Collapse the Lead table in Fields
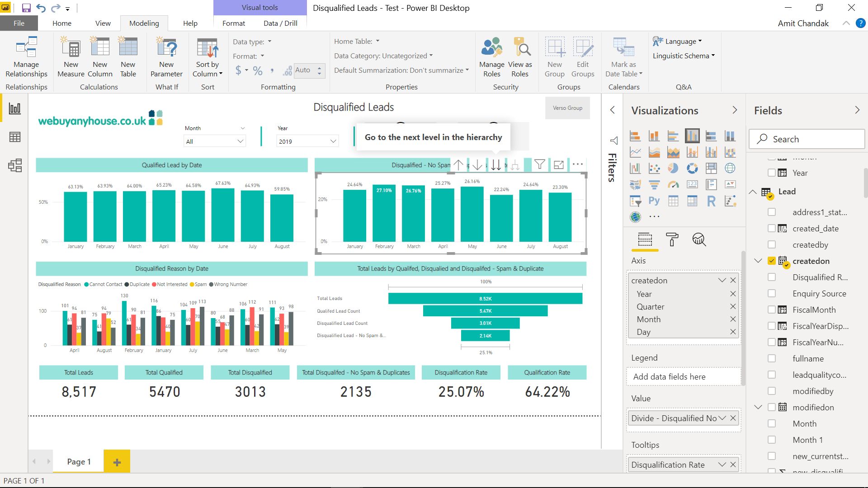868x488 pixels. pyautogui.click(x=753, y=192)
